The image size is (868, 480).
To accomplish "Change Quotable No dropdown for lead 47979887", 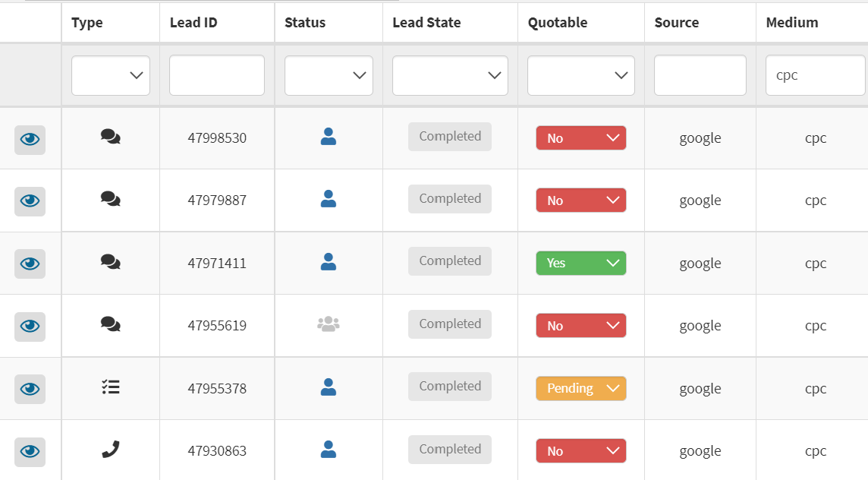I will [x=581, y=200].
